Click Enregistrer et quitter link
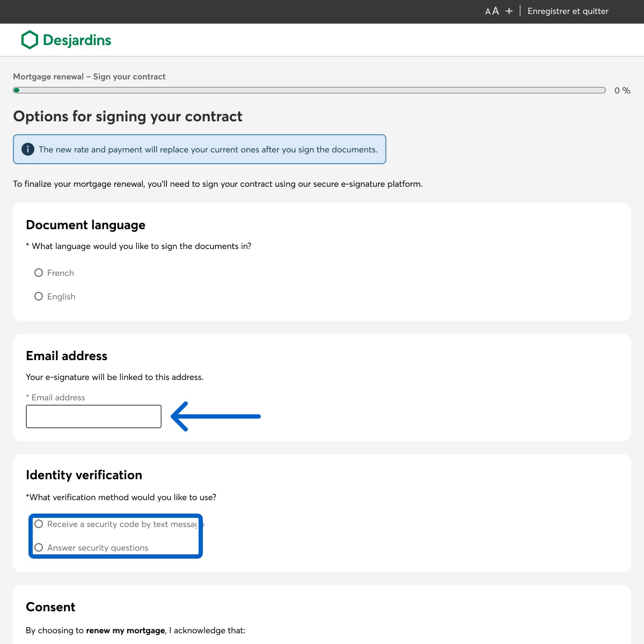 568,11
